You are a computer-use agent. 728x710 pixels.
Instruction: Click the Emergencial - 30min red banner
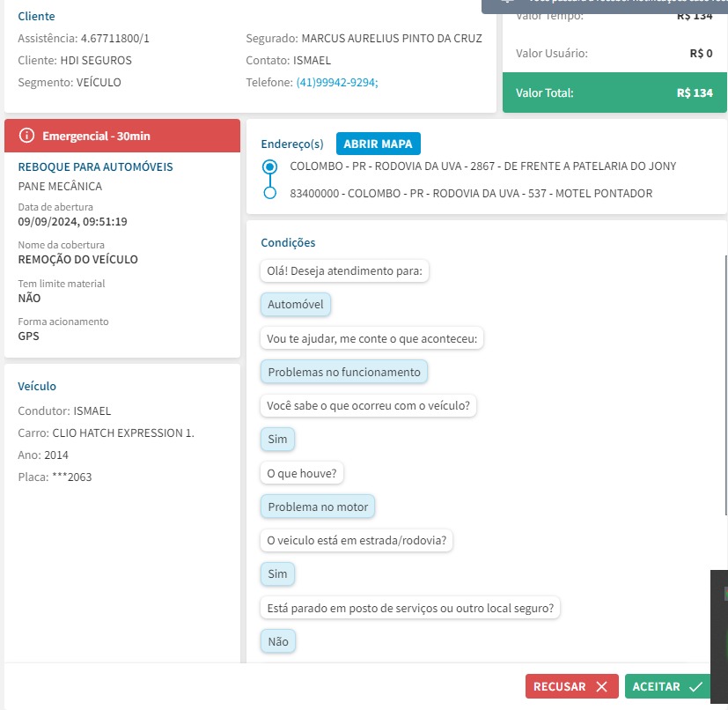point(122,136)
